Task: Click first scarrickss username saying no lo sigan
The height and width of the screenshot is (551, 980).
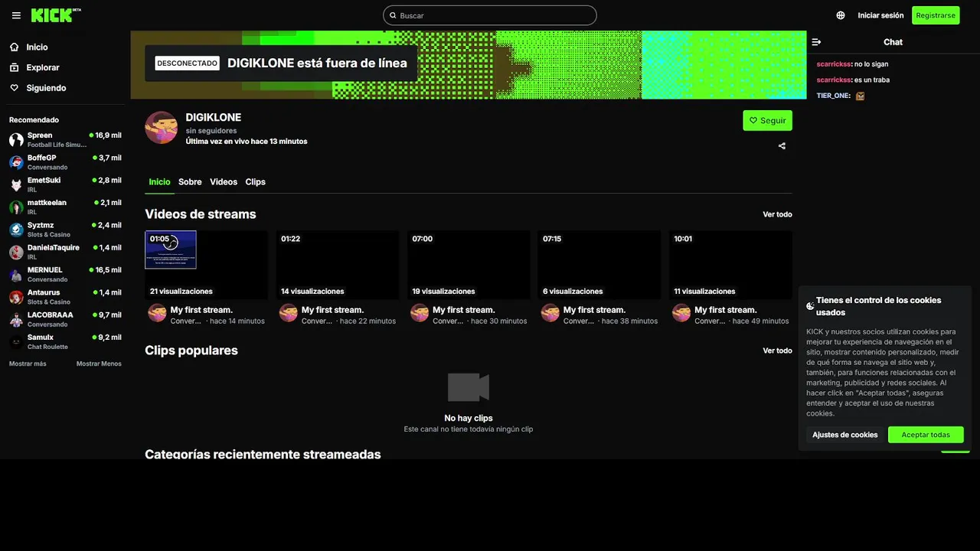Action: (x=834, y=64)
